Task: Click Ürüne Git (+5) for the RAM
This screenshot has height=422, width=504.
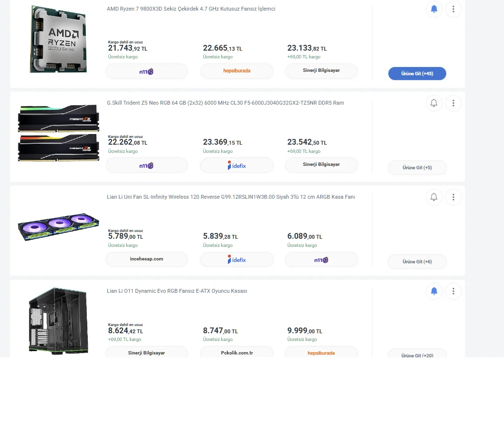Action: click(417, 167)
